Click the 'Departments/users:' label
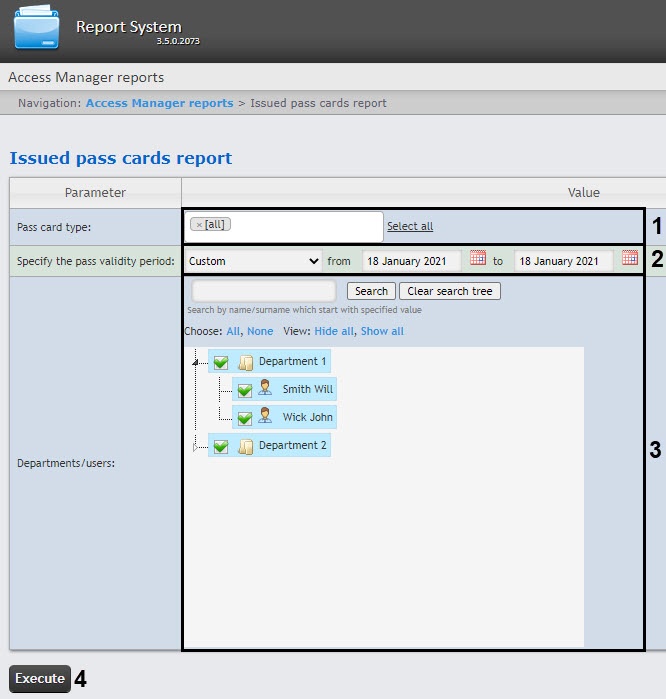 66,464
